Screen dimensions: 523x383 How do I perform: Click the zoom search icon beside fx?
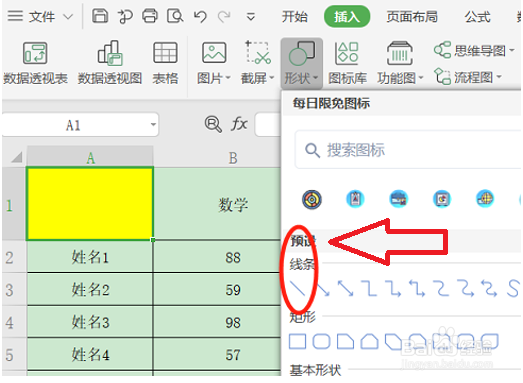(213, 124)
